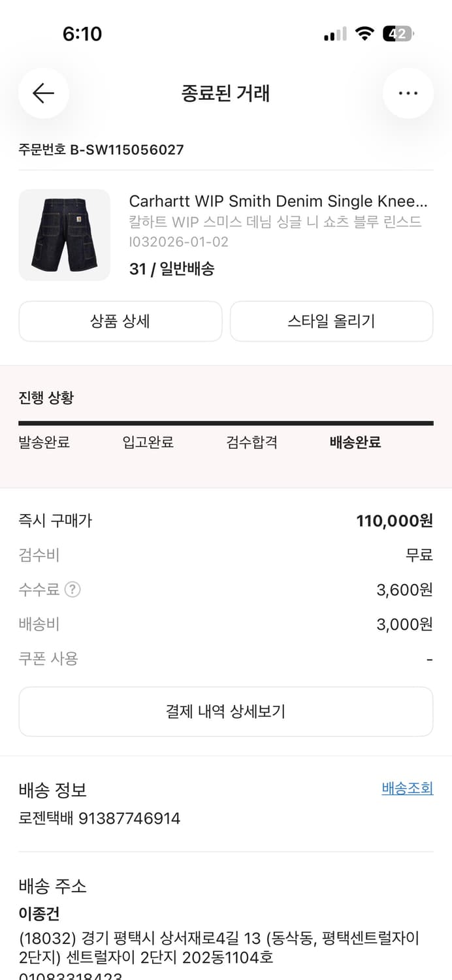Image resolution: width=452 pixels, height=980 pixels.
Task: Select the coupon usage row
Action: 226,658
